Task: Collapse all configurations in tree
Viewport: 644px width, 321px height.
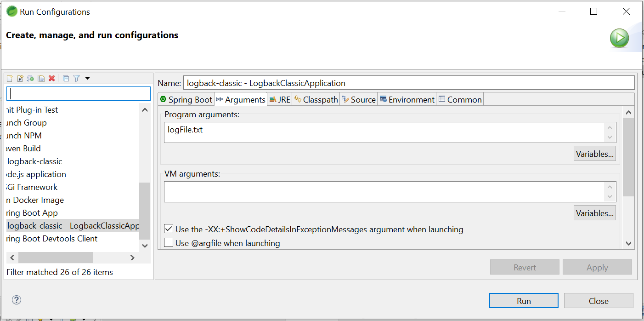Action: [x=66, y=79]
